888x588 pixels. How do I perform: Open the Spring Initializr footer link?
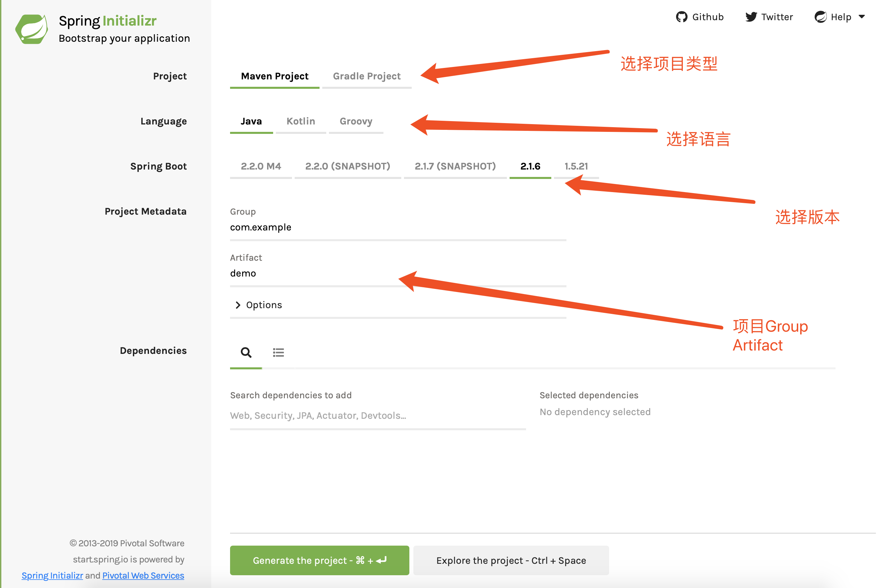[x=52, y=575]
